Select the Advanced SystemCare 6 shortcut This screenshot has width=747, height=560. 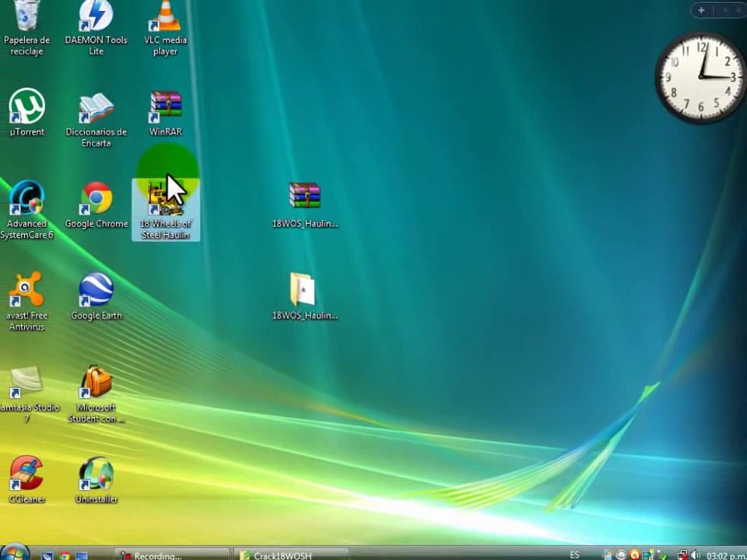26,210
